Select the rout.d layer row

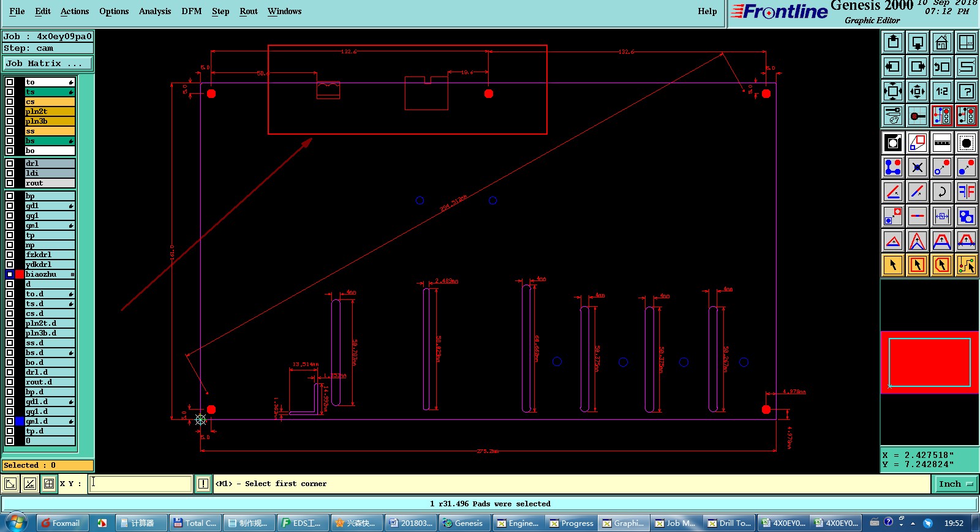50,382
